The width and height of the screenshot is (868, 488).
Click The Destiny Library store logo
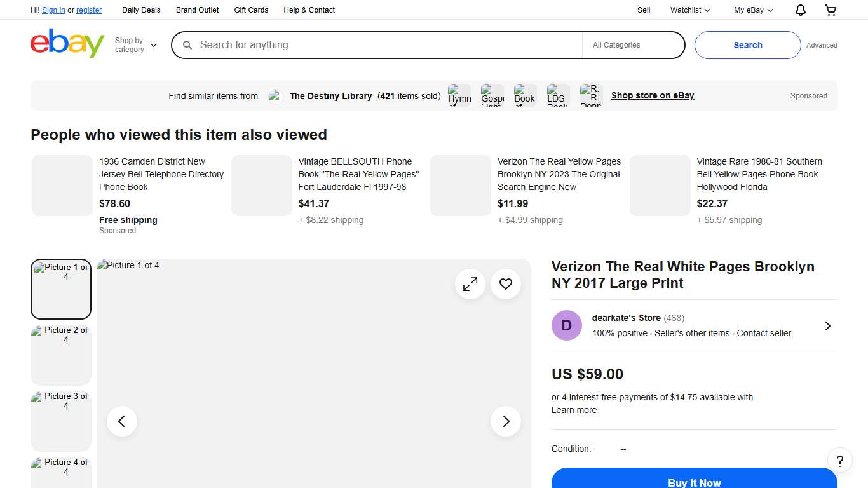[275, 95]
